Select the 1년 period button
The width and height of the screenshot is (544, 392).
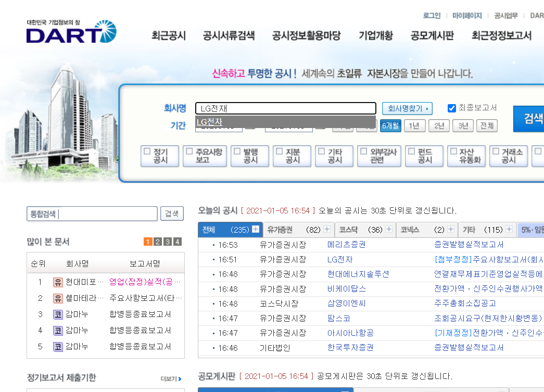[x=414, y=125]
